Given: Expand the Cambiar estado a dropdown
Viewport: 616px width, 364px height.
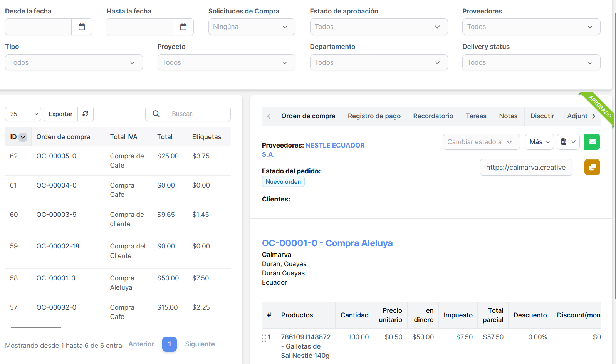Looking at the screenshot, I should (481, 142).
